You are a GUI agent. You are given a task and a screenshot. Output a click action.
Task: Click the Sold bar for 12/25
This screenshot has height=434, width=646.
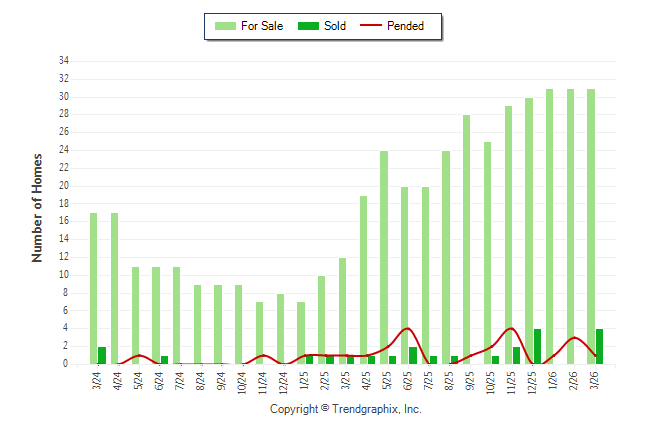click(537, 346)
